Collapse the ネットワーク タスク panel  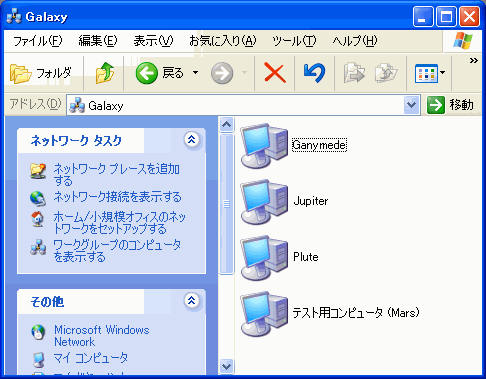[x=192, y=139]
